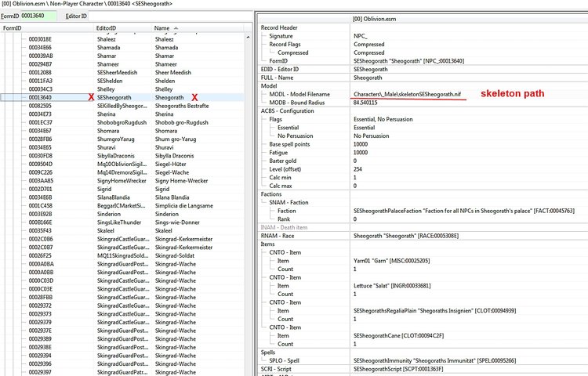Screen dimensions: 588x376
Task: Select the SCRI - Script row
Action: (x=423, y=369)
